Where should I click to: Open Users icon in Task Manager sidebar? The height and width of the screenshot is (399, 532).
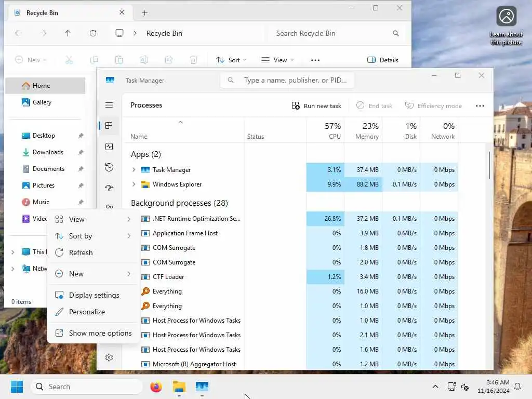[x=109, y=207]
